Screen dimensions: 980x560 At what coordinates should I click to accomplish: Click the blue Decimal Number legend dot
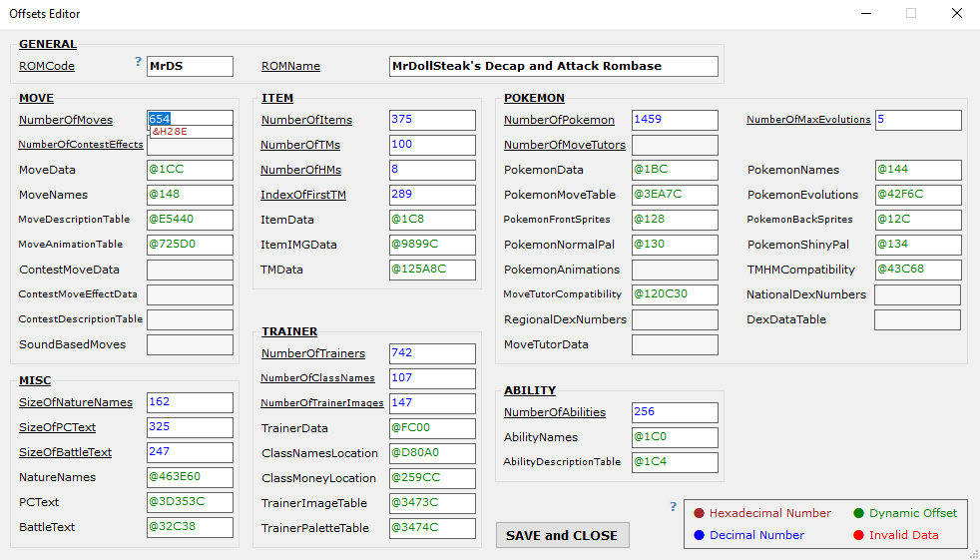[699, 535]
